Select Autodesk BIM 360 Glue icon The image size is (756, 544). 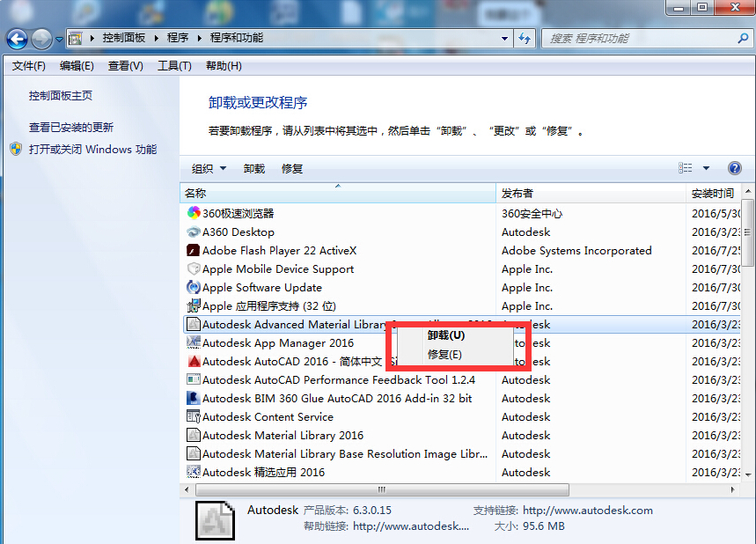point(194,398)
